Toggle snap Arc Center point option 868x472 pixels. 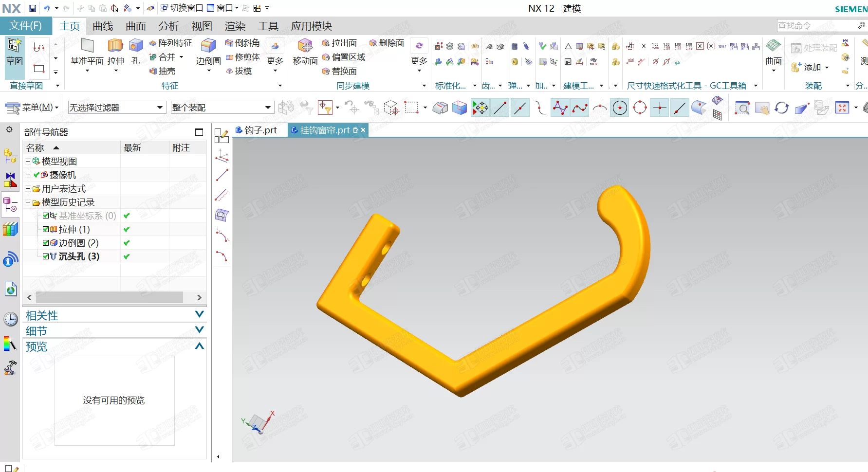[x=620, y=108]
